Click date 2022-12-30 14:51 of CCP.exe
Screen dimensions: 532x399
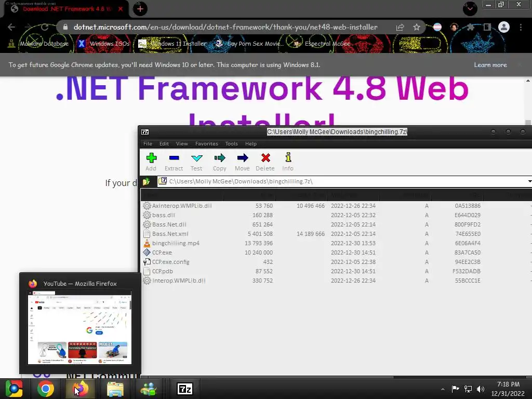point(353,252)
